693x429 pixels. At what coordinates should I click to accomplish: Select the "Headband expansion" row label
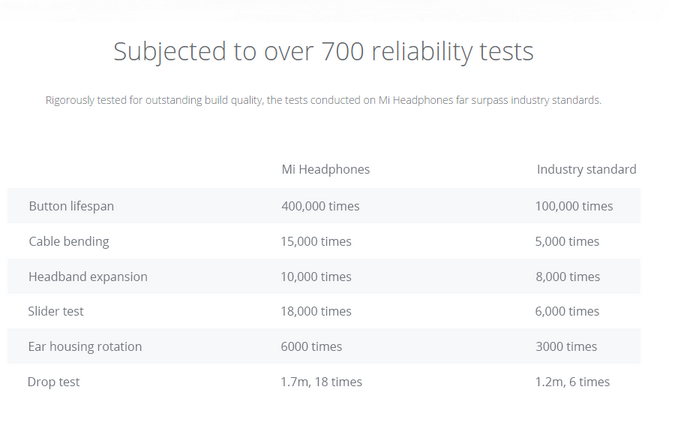pyautogui.click(x=88, y=276)
